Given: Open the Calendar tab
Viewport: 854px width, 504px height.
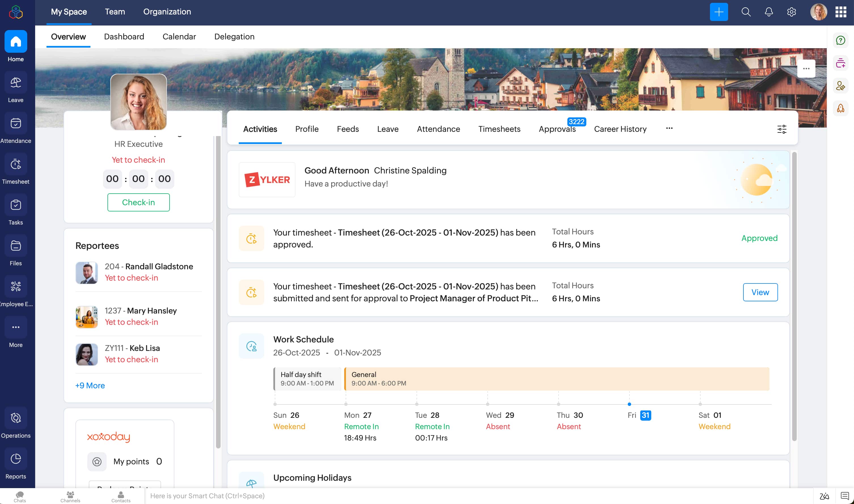Looking at the screenshot, I should pyautogui.click(x=179, y=37).
